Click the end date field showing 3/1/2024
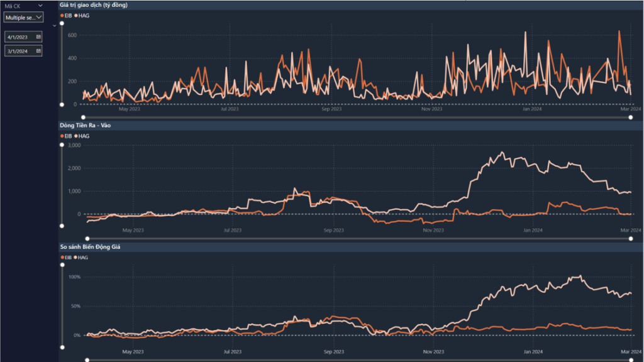This screenshot has height=362, width=644. [20, 52]
